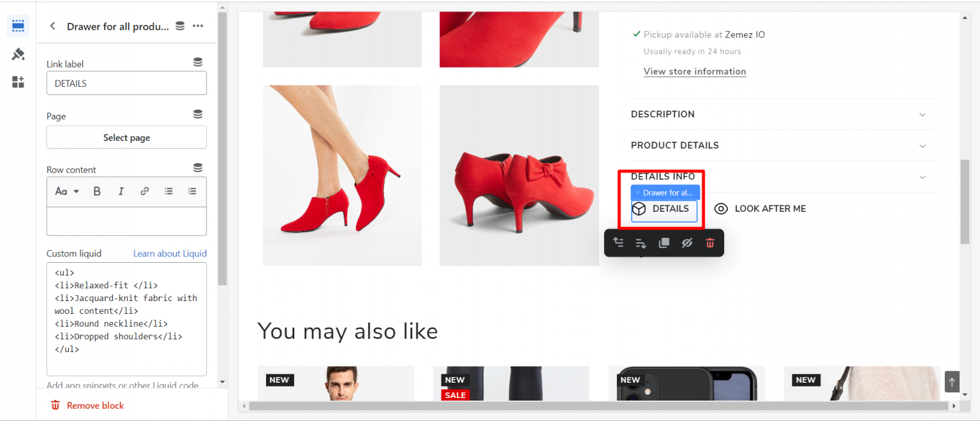Click the blue Drawer for al... label tag
The height and width of the screenshot is (421, 980).
665,193
